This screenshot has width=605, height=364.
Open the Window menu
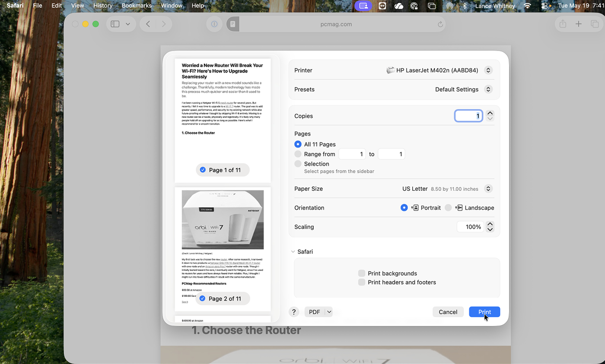click(x=172, y=6)
